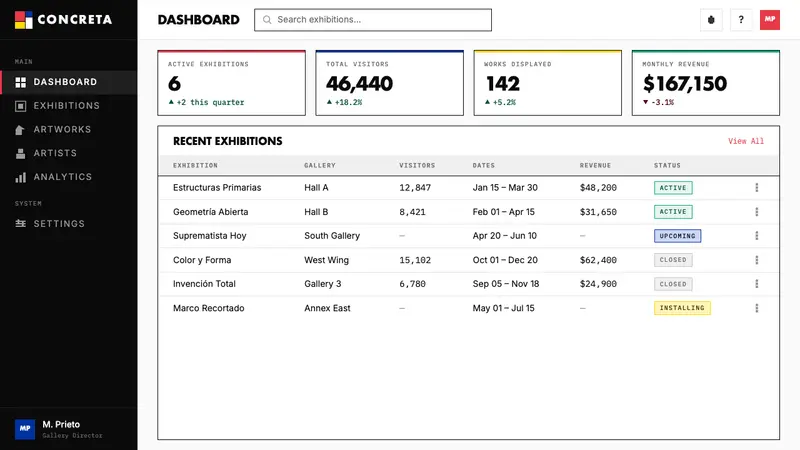Click the +2 this quarter indicator

tap(207, 102)
